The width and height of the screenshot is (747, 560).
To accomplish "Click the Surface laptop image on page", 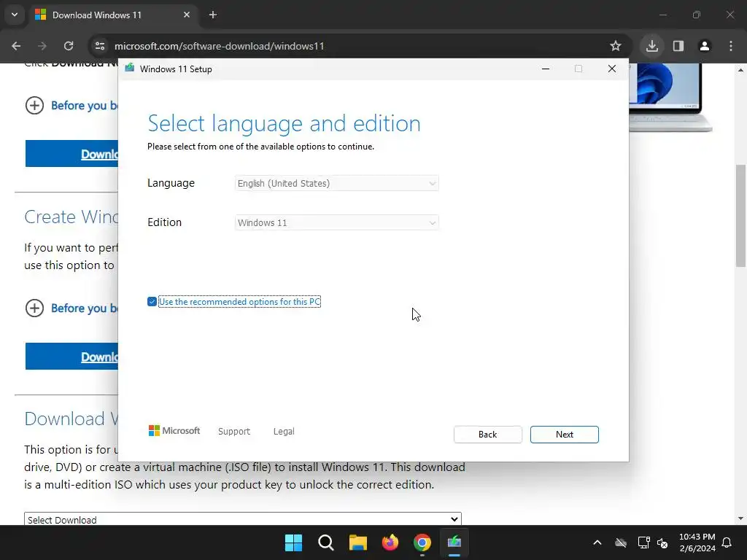I will pos(671,98).
